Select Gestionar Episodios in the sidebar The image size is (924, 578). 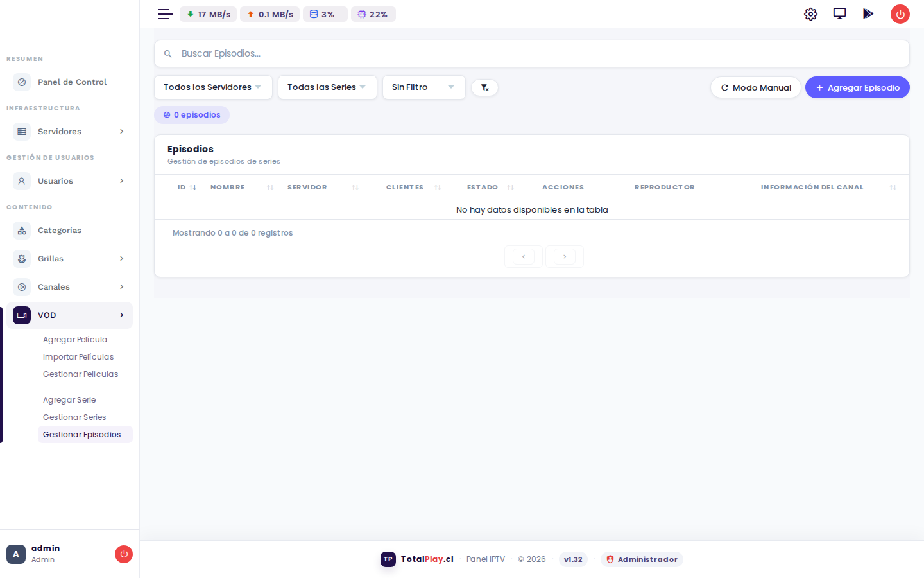coord(85,435)
